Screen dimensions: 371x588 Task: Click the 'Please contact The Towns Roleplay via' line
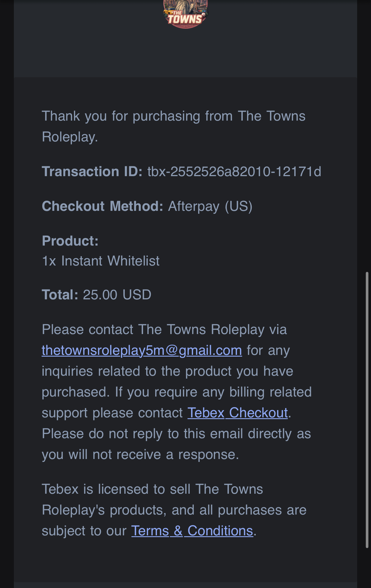pos(164,329)
